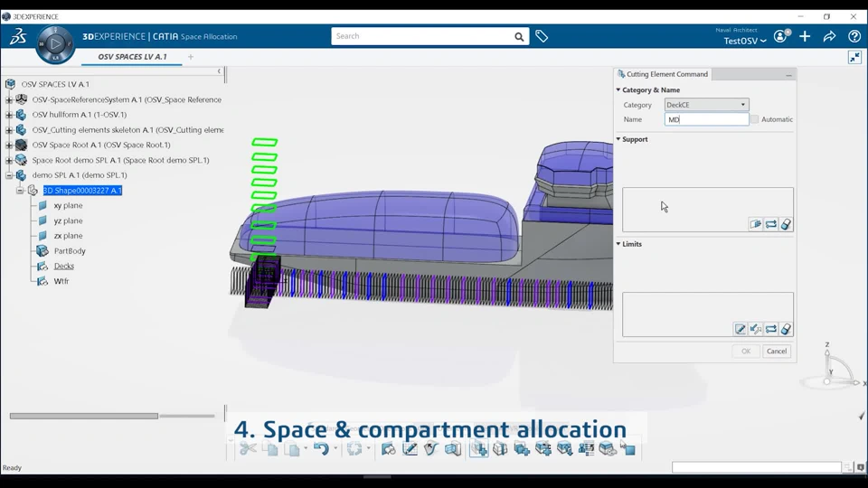Click the Support section eraser icon
This screenshot has width=868, height=488.
[x=786, y=224]
